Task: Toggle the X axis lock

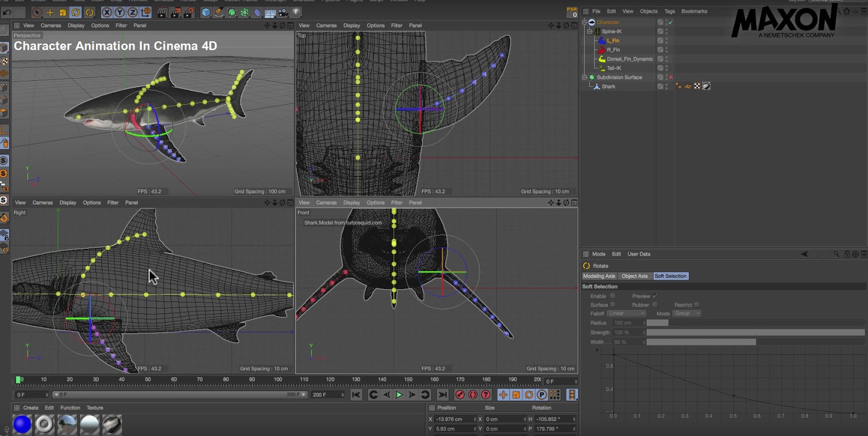Action: [x=107, y=12]
